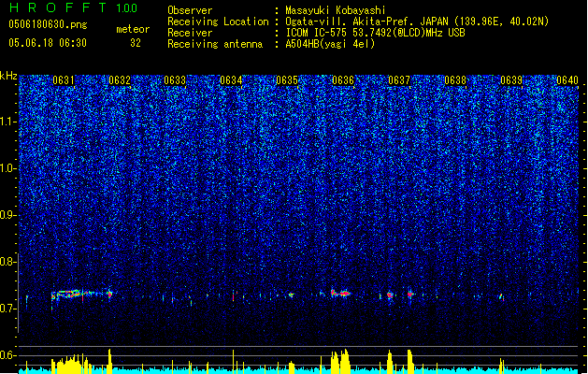Click the Receiving antenna field label
588x374 pixels.
coord(215,44)
